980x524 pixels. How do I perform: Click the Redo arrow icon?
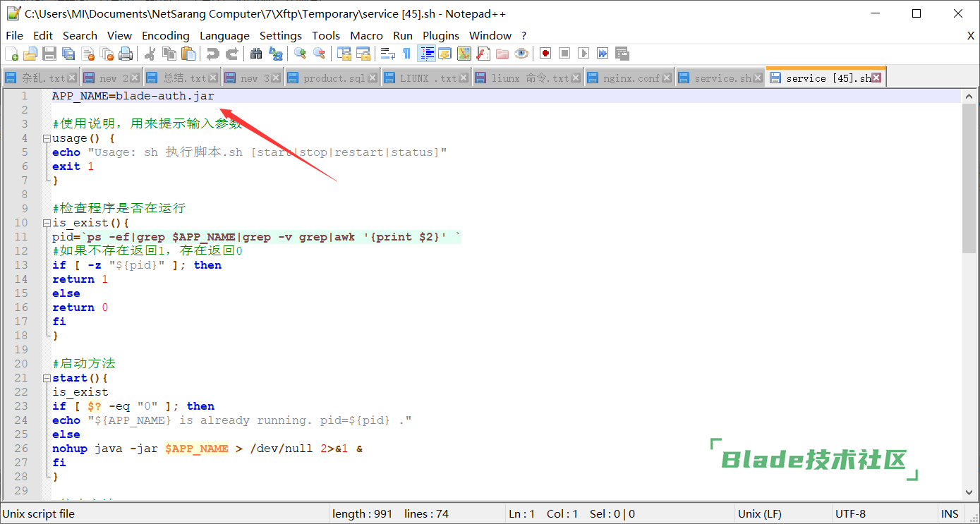[x=231, y=54]
